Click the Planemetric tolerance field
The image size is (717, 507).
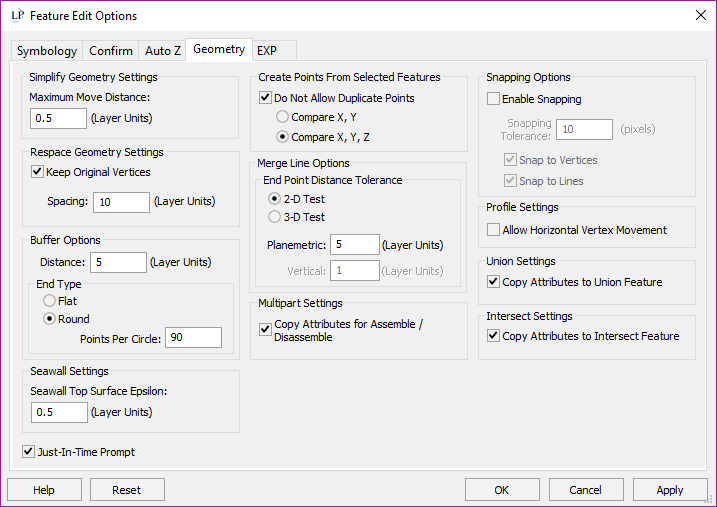pyautogui.click(x=355, y=245)
